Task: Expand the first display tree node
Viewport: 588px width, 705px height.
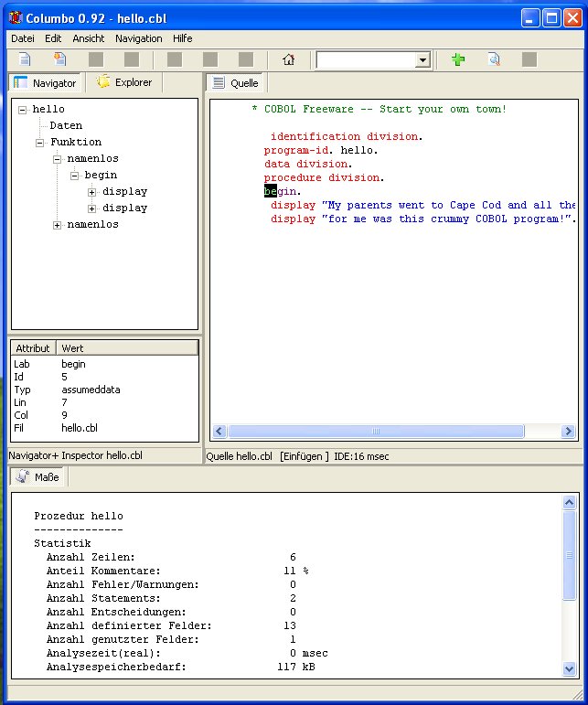Action: 92,192
